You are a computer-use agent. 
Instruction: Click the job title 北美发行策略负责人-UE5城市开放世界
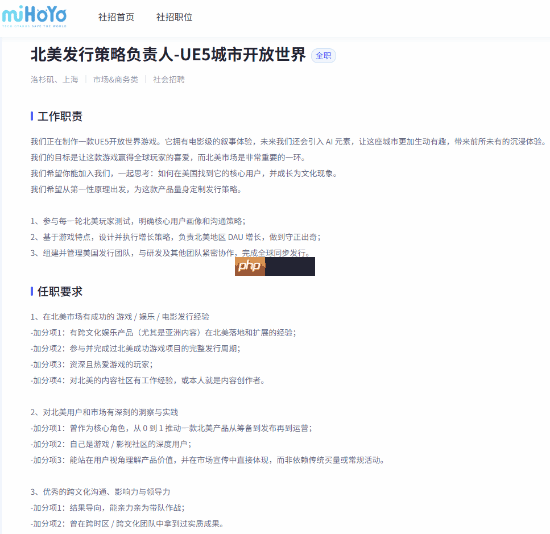(168, 55)
